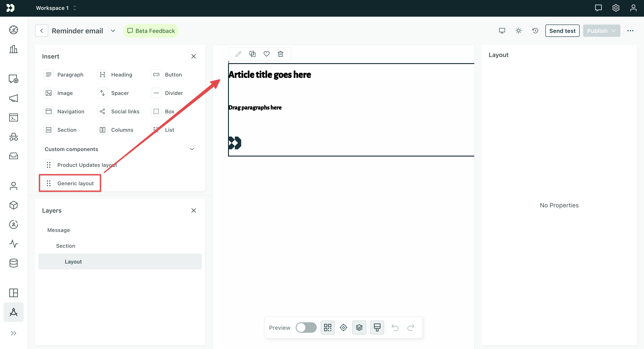Select the Social links component
The image size is (644, 349).
(125, 111)
